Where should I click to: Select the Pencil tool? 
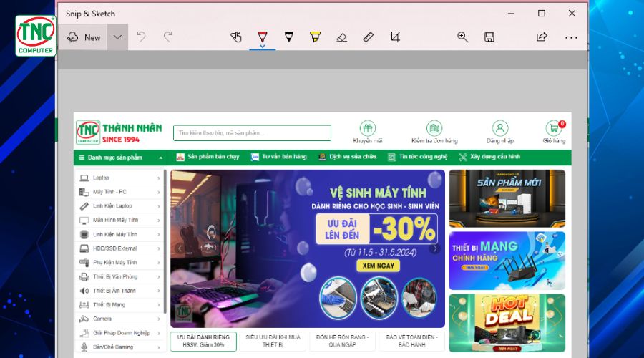(289, 37)
